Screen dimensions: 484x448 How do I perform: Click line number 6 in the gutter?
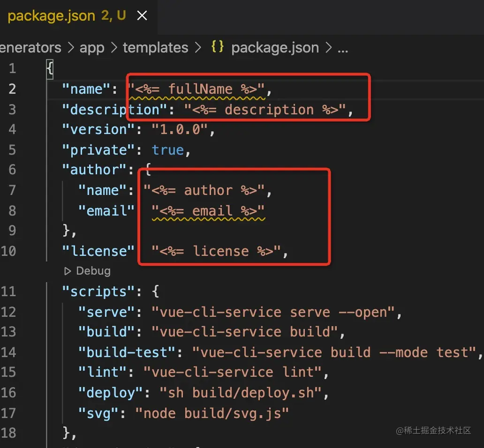coord(12,170)
